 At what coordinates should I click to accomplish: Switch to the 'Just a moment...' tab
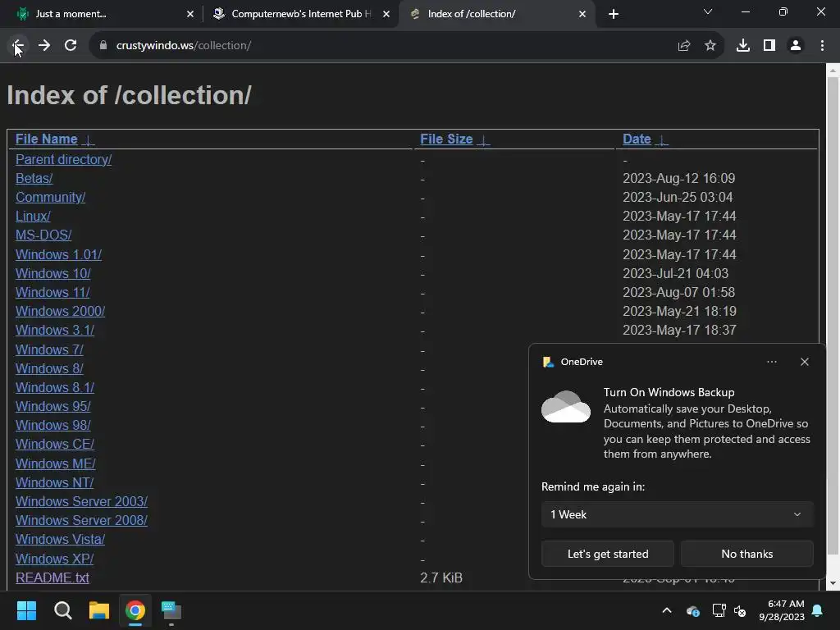click(x=102, y=14)
